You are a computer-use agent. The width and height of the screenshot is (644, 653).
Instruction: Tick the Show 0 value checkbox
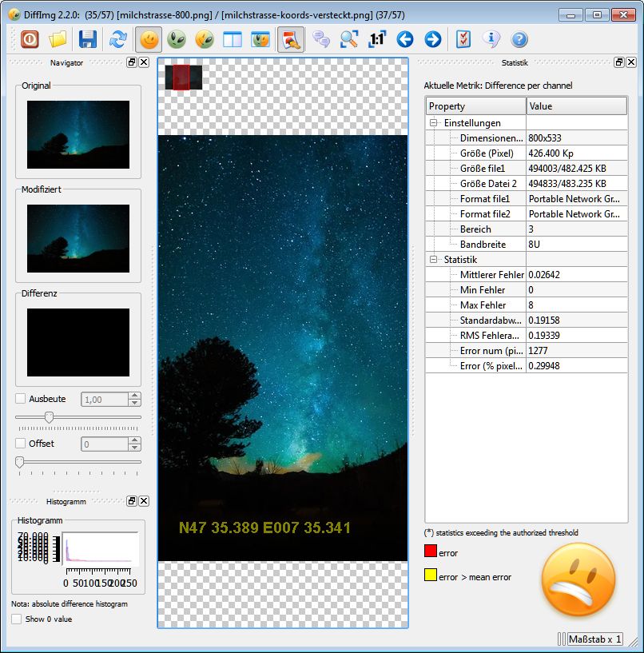(x=17, y=619)
